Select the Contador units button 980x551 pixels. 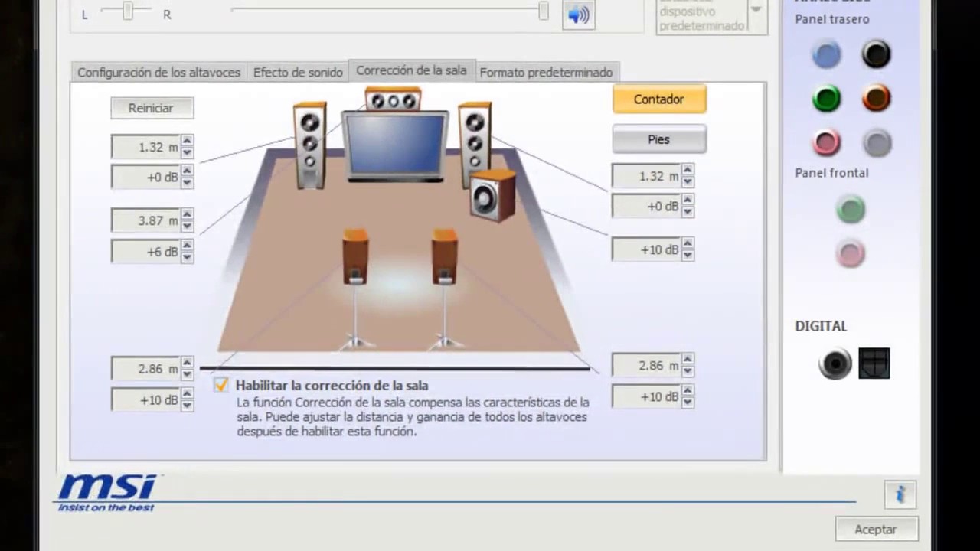658,99
